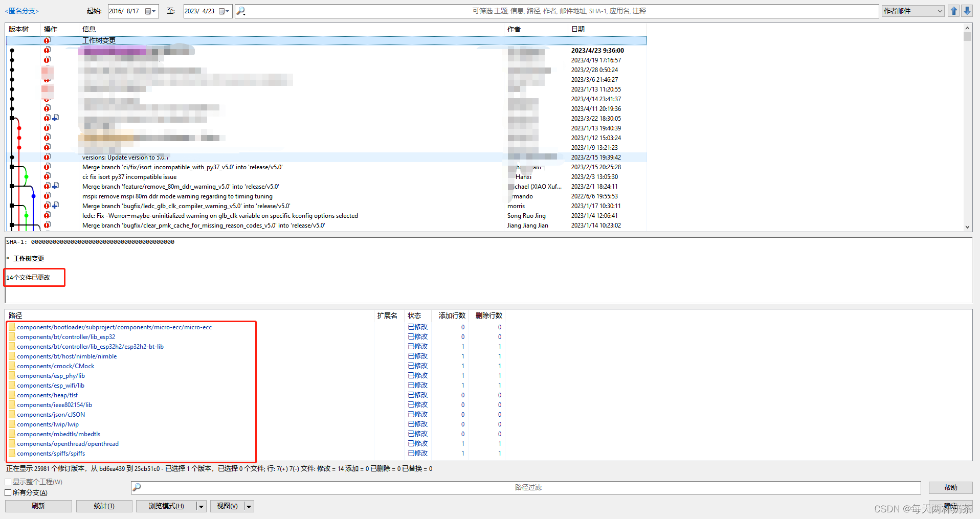The image size is (980, 519).
Task: Click the folder icon for nimble/nimble
Action: (x=12, y=356)
